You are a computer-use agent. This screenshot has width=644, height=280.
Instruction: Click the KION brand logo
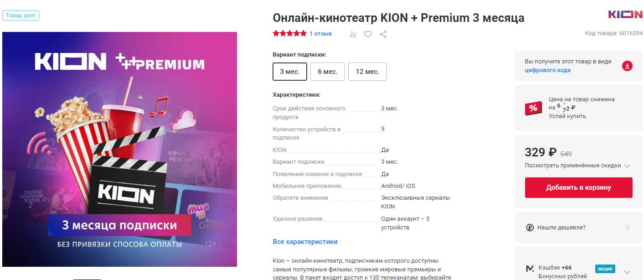coord(625,15)
